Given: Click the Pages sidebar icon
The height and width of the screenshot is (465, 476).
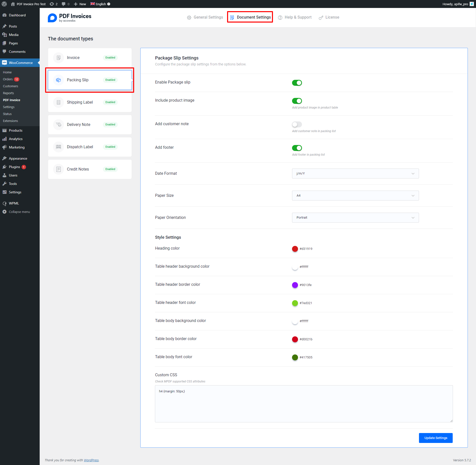Looking at the screenshot, I should coord(4,43).
